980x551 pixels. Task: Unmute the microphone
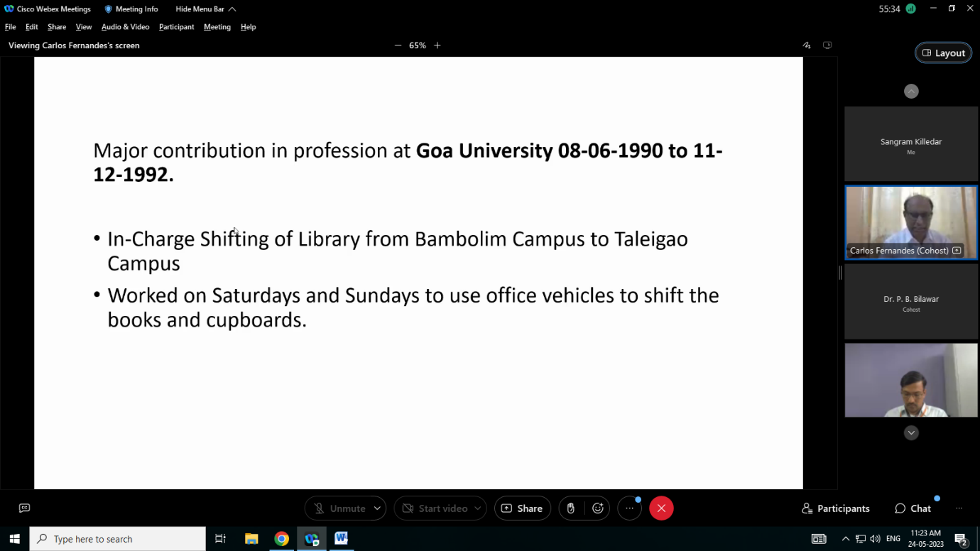click(x=340, y=508)
